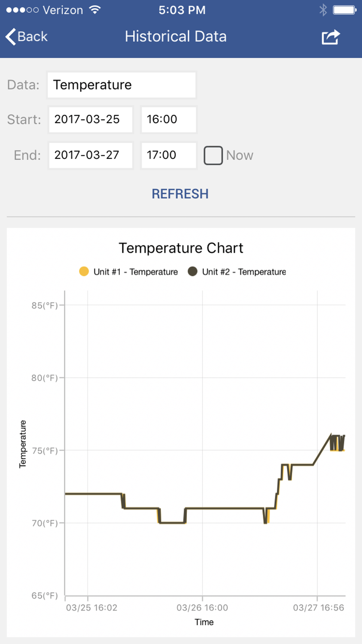Tap the 03/26 16:00 axis tick label
362x644 pixels.
[202, 608]
